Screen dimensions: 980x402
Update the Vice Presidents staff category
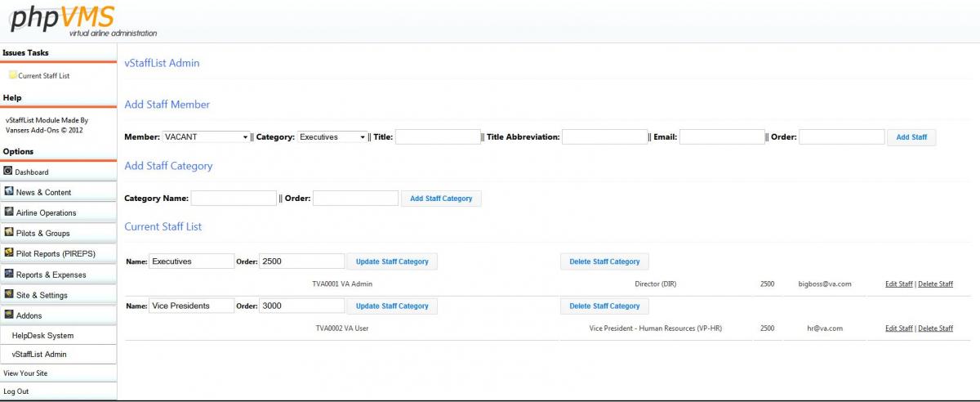[393, 306]
